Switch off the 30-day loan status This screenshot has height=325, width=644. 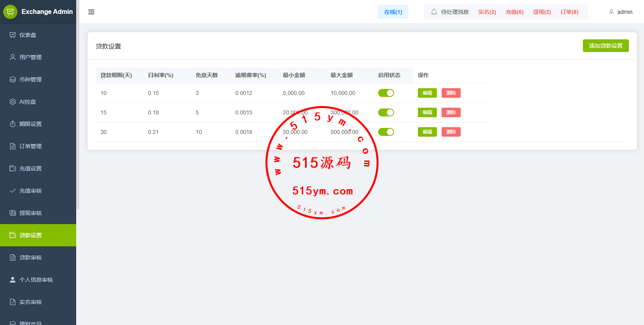pyautogui.click(x=386, y=132)
